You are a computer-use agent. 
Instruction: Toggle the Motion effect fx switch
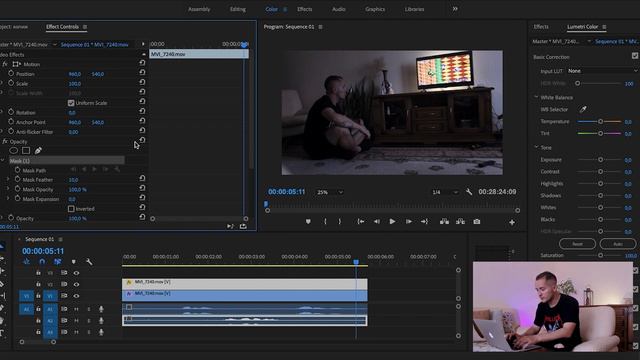tap(5, 64)
